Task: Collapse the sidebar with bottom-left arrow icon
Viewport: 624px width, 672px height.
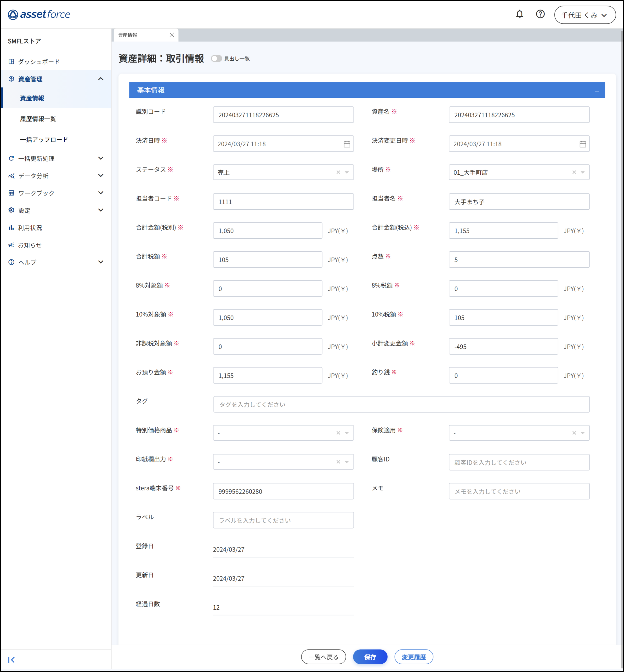Action: click(11, 660)
